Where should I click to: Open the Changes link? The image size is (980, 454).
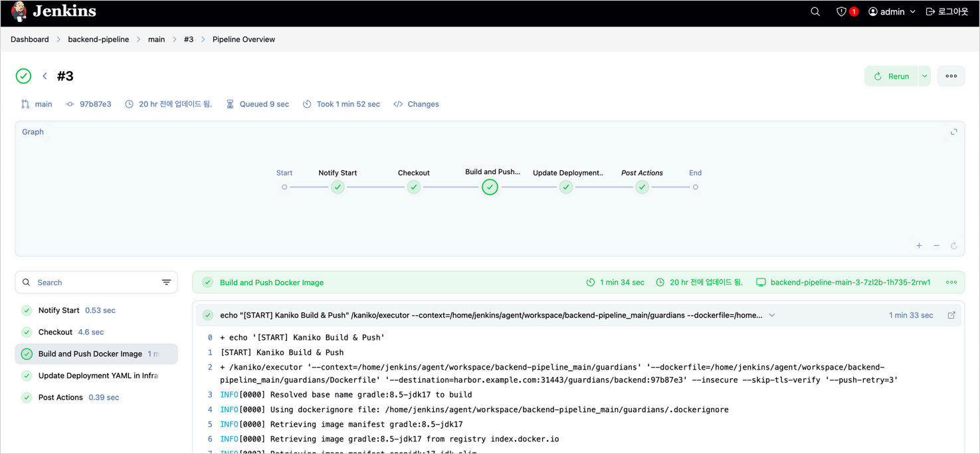click(416, 104)
